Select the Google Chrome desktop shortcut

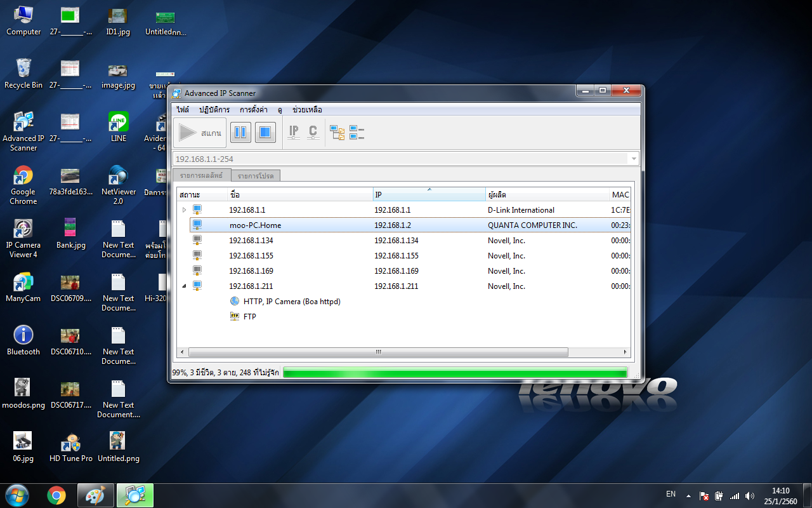(23, 185)
